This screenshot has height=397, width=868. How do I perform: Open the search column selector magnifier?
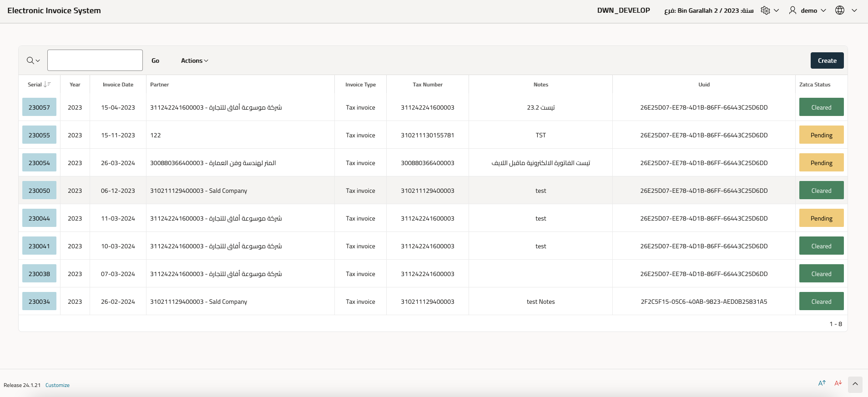[33, 60]
